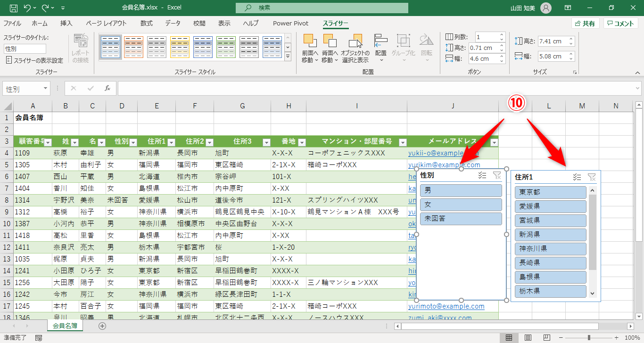Open the マンション・部屋番号 filter dropdown
Image resolution: width=644 pixels, height=343 pixels.
[403, 142]
